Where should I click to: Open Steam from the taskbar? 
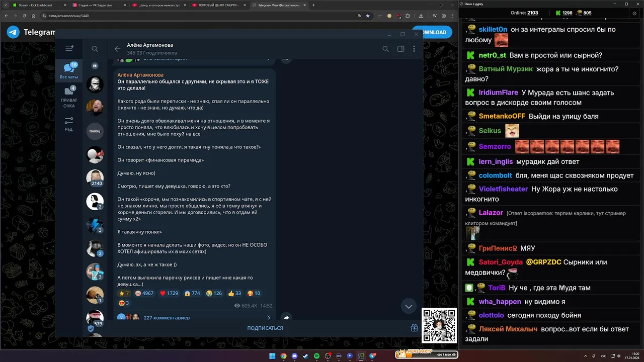[x=305, y=356]
